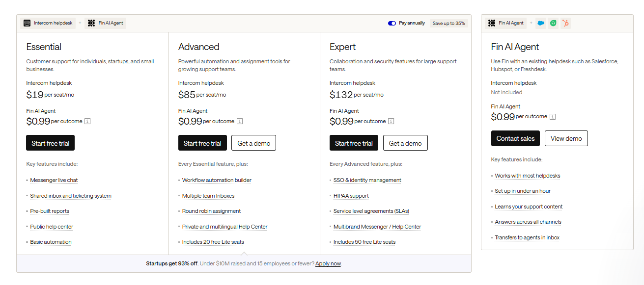Image resolution: width=644 pixels, height=285 pixels.
Task: Open info icon beside Advanced per outcome price
Action: (240, 121)
